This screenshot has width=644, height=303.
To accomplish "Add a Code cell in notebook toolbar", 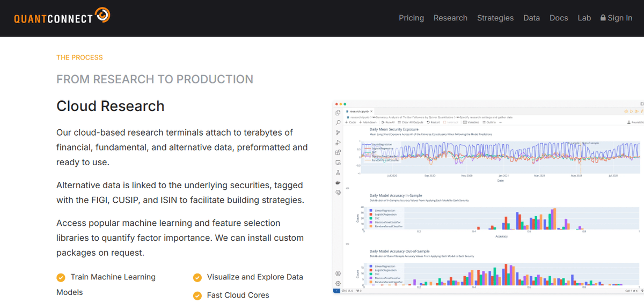I will point(351,122).
